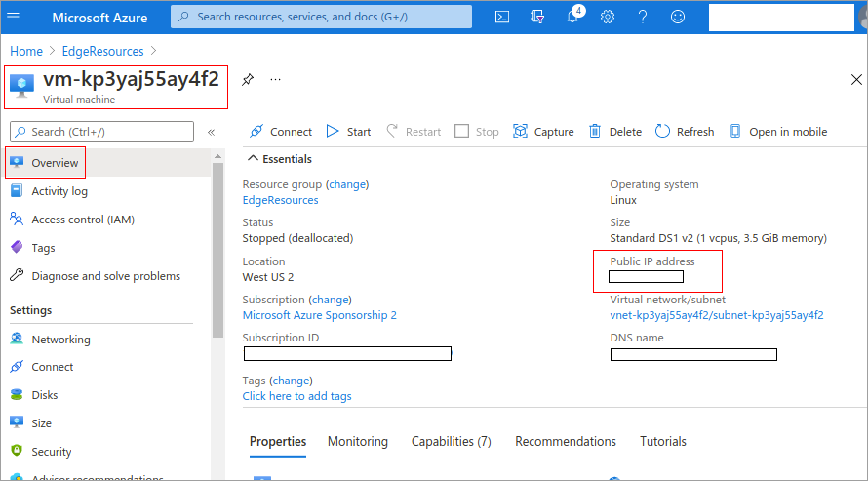Switch to the Properties tab

(x=277, y=442)
